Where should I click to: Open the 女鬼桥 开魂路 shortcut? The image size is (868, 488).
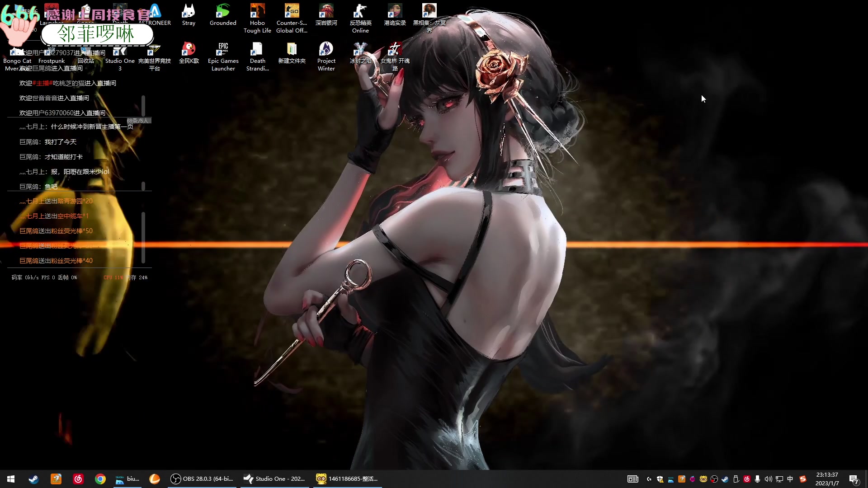point(395,56)
